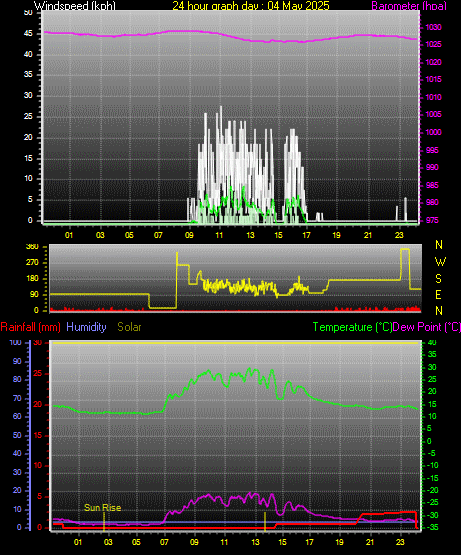Click the 270 wind direction axis value

pyautogui.click(x=33, y=263)
